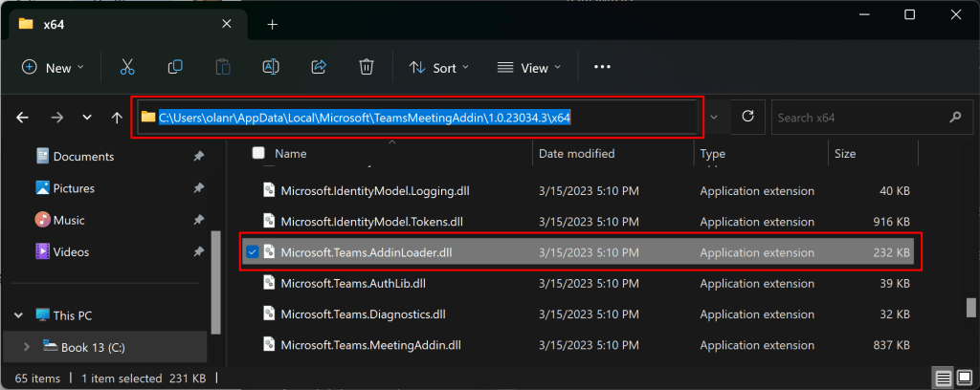Open the Sort options dropdown
This screenshot has height=390, width=980.
click(x=438, y=68)
